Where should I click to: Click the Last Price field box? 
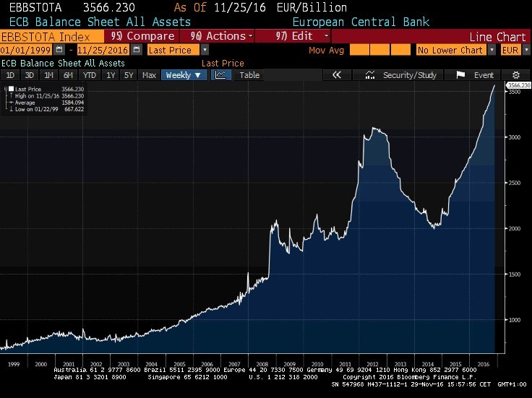[x=173, y=50]
